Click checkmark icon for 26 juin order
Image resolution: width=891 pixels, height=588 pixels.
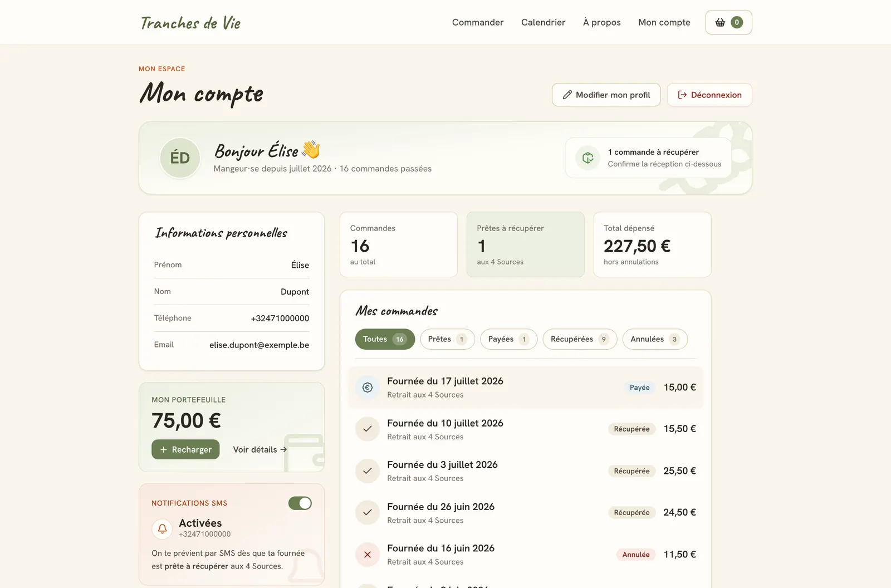tap(368, 513)
